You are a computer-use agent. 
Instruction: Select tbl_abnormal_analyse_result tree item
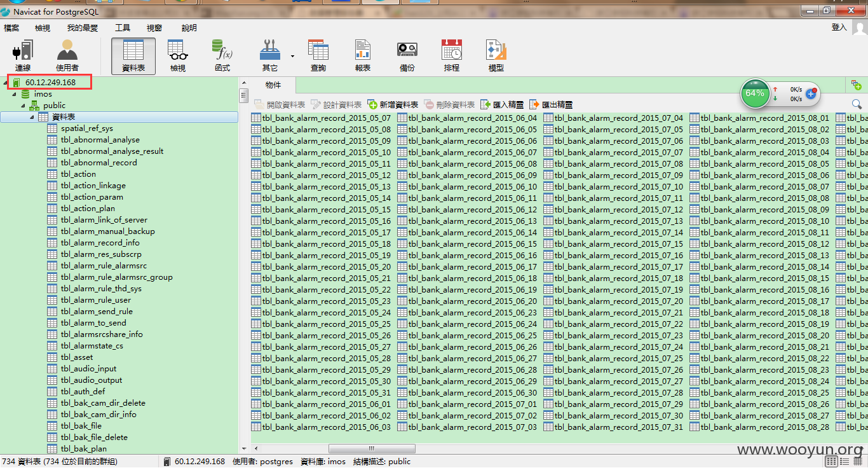(112, 151)
